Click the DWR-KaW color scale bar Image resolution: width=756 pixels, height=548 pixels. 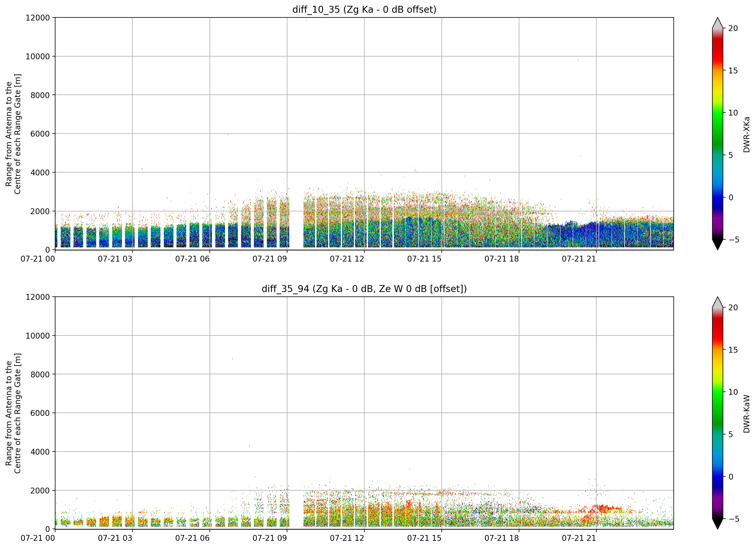tap(718, 413)
